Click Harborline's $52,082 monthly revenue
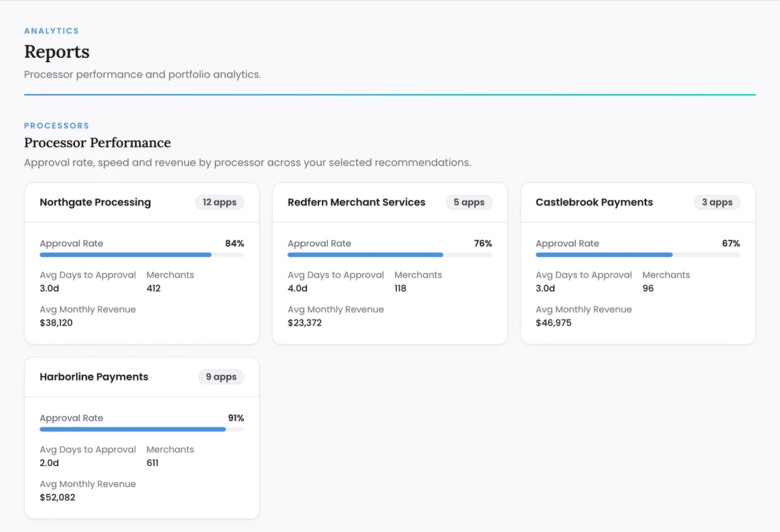Image resolution: width=780 pixels, height=532 pixels. tap(57, 498)
